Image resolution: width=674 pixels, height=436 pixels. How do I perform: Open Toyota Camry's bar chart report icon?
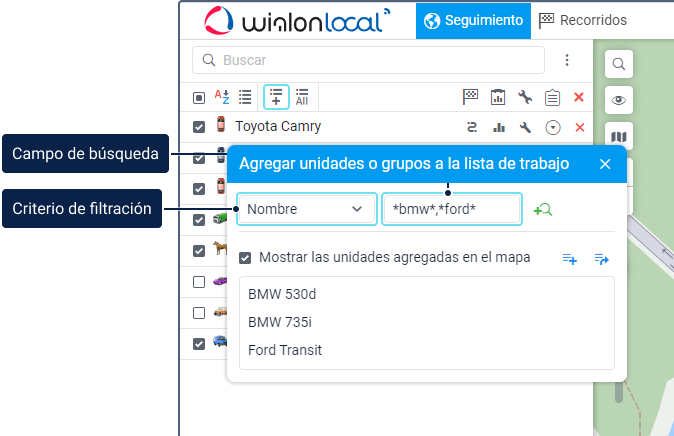click(499, 128)
